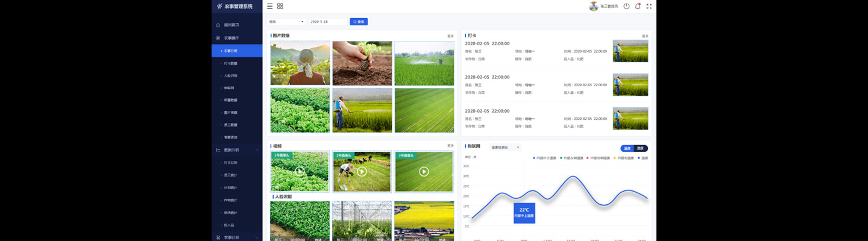Click the home icon beside 返回首页
Screen dimensions: 868x241
(218, 25)
